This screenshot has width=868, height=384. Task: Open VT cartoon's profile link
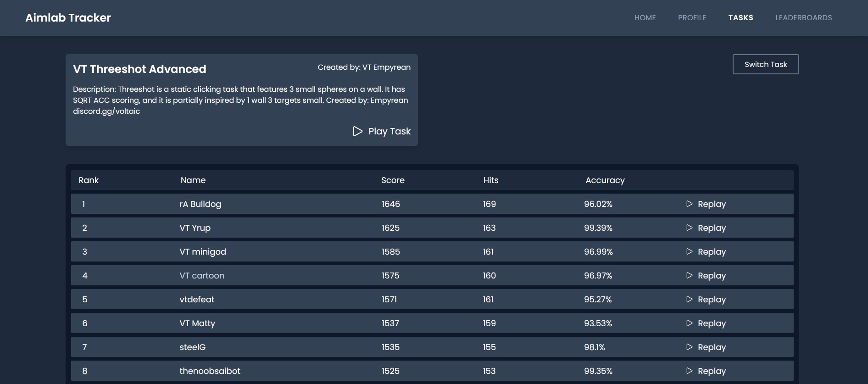tap(202, 275)
